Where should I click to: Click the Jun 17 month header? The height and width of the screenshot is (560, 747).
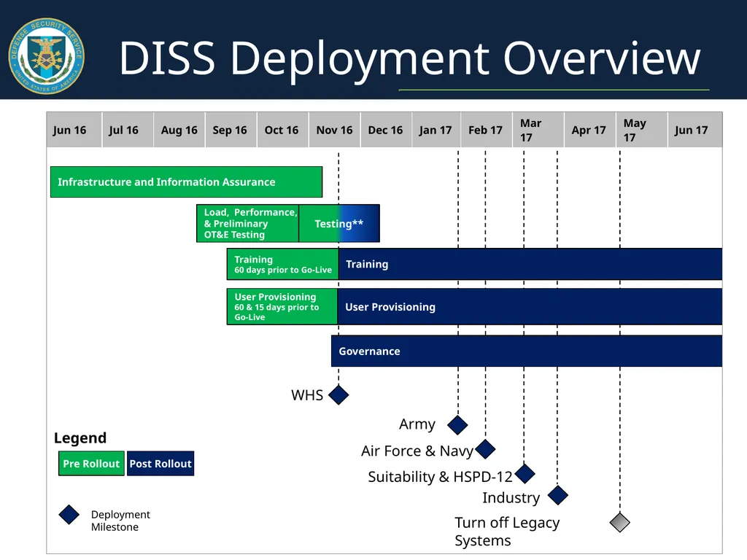pyautogui.click(x=695, y=130)
